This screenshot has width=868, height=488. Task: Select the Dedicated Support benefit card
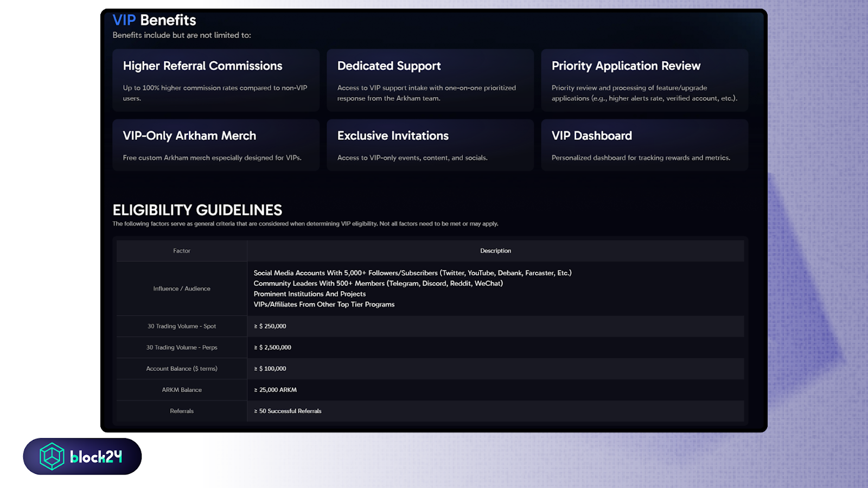(430, 80)
